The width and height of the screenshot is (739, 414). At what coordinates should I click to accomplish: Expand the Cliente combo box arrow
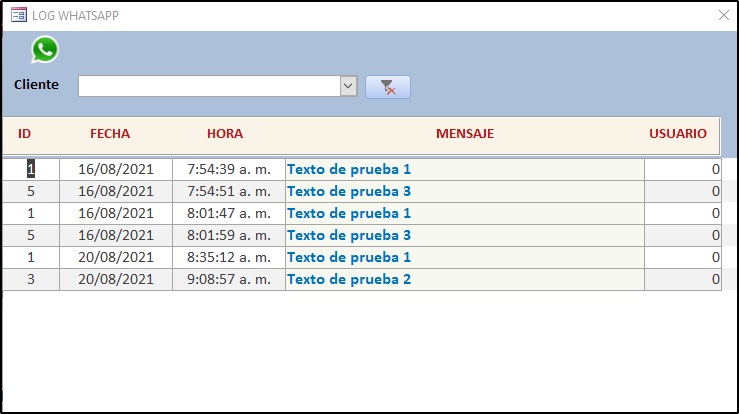(348, 87)
